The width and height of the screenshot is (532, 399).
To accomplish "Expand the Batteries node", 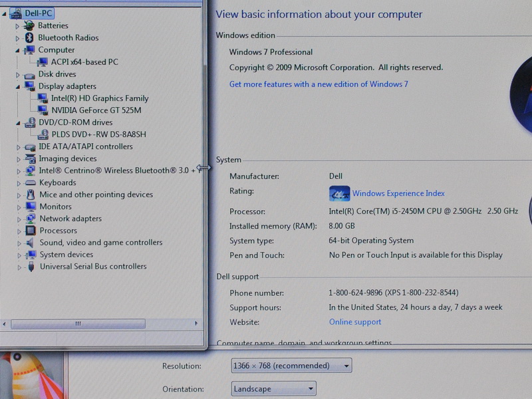I will coord(17,26).
